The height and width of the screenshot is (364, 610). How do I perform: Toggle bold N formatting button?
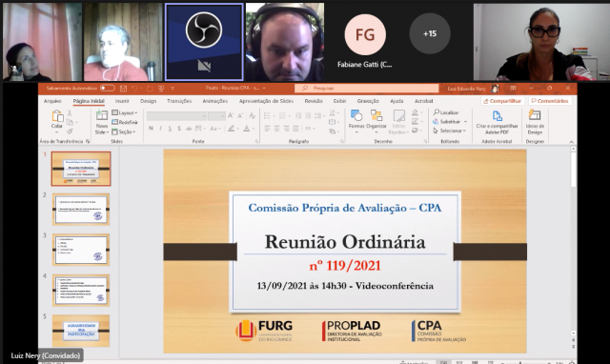(151, 129)
